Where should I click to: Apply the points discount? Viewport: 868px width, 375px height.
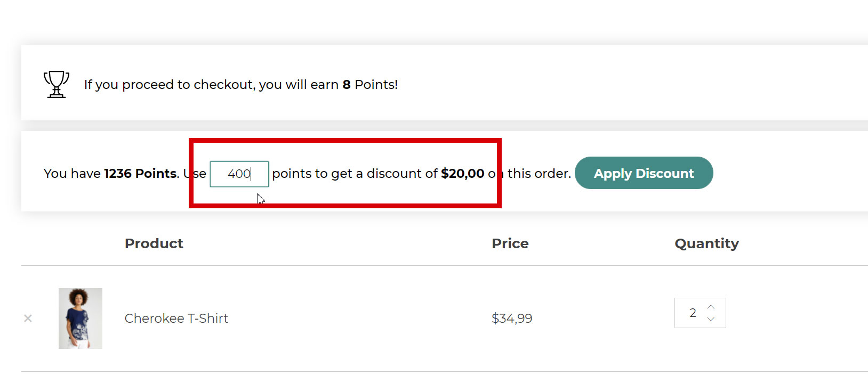[x=644, y=173]
